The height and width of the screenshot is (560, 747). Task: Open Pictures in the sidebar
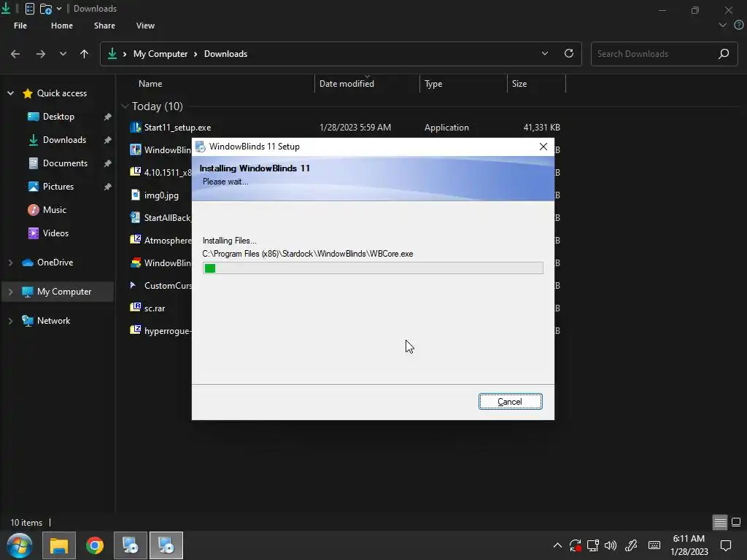pos(58,187)
